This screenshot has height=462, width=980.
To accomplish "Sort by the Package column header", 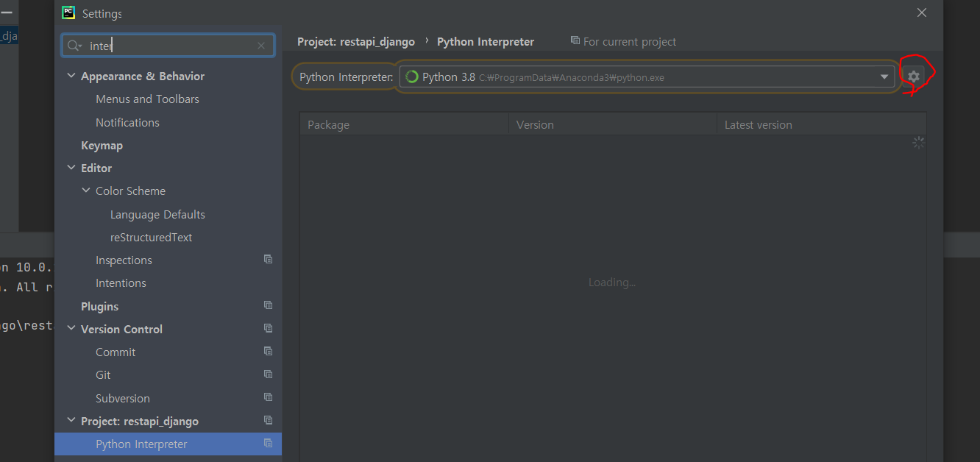I will (404, 124).
